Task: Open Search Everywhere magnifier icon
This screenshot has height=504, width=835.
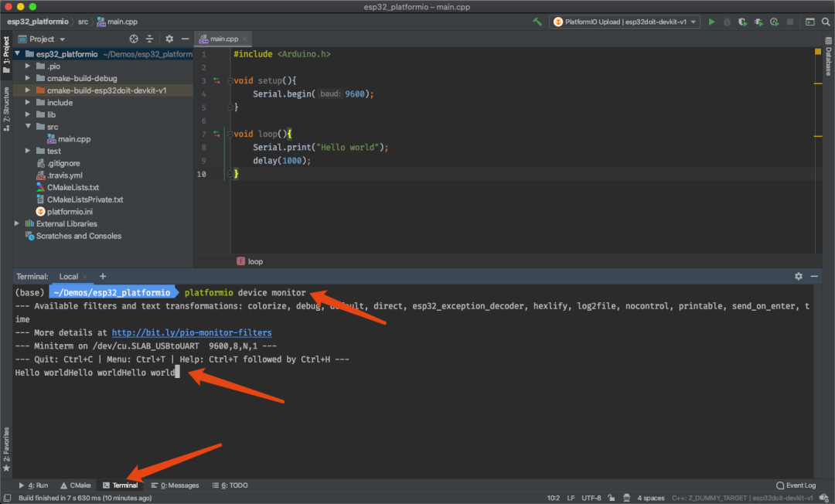Action: coord(826,22)
